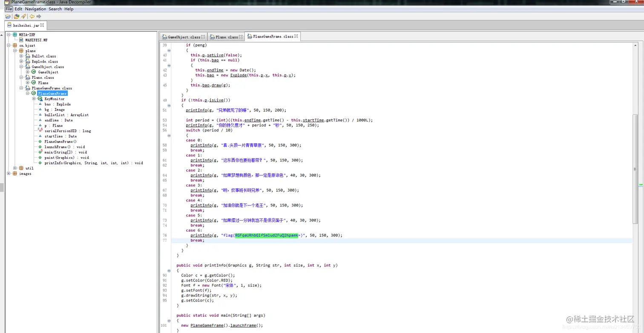Click the MANIFEST.MF file icon
Image resolution: width=644 pixels, height=333 pixels.
point(21,40)
